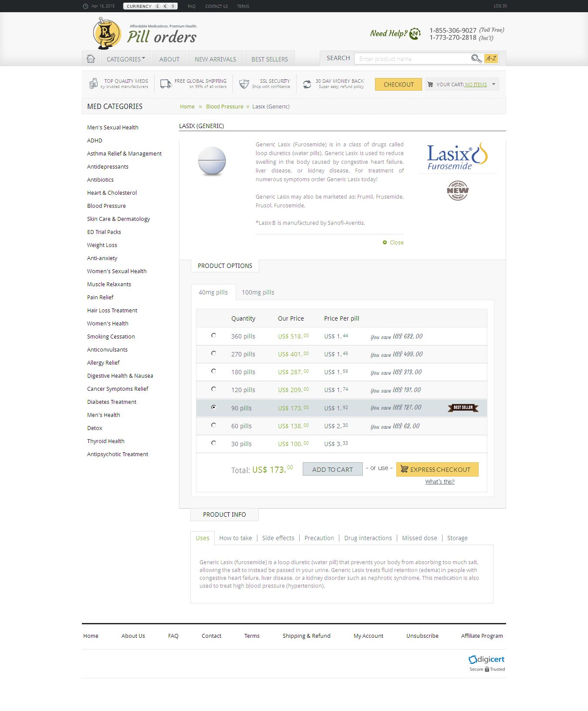The image size is (588, 711).
Task: Click the DigiCert secure trusted seal
Action: click(x=487, y=663)
